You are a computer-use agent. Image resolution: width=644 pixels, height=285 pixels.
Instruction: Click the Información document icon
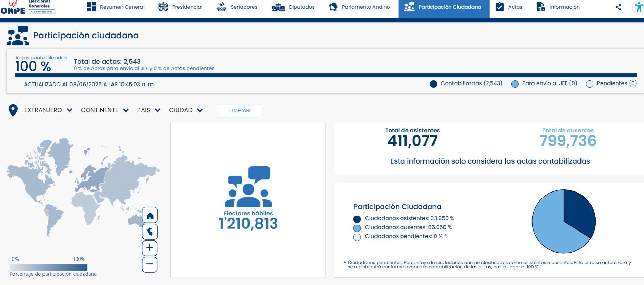tap(541, 7)
